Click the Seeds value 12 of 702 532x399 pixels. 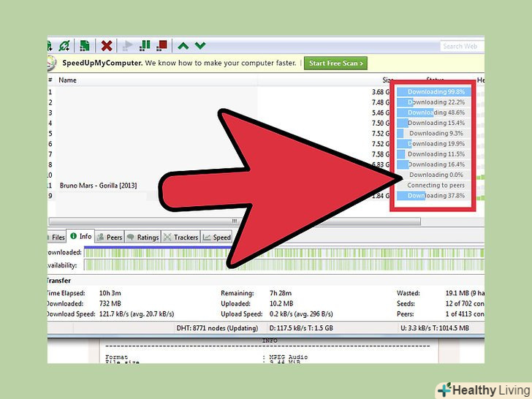click(465, 304)
